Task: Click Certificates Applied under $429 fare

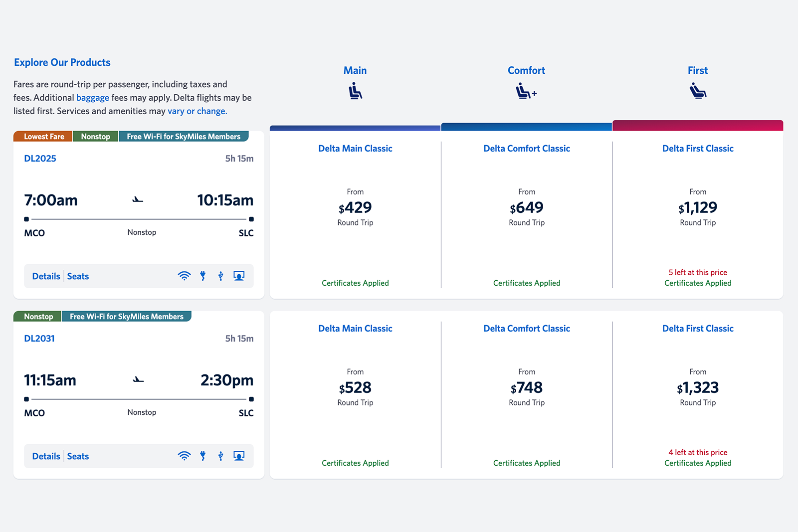Action: click(x=355, y=283)
